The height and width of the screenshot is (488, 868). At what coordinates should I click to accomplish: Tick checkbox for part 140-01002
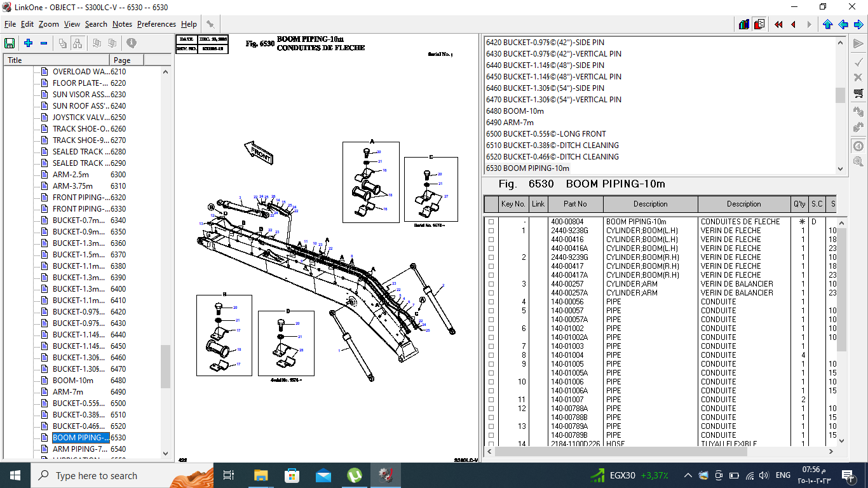point(491,329)
